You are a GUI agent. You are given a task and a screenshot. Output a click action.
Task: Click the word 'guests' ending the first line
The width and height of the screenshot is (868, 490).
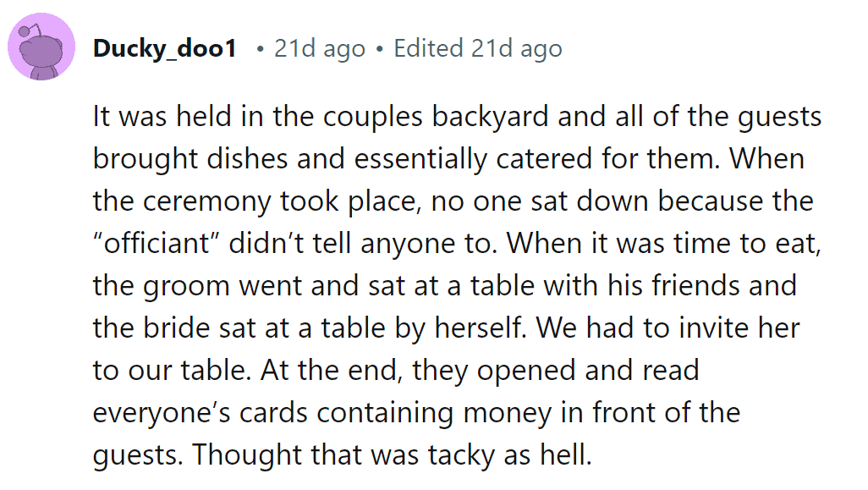[x=779, y=117]
